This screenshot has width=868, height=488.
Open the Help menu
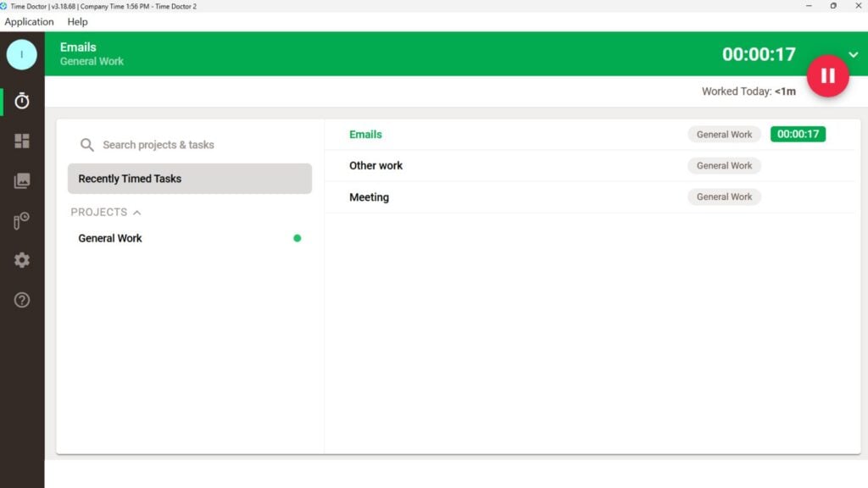(77, 21)
